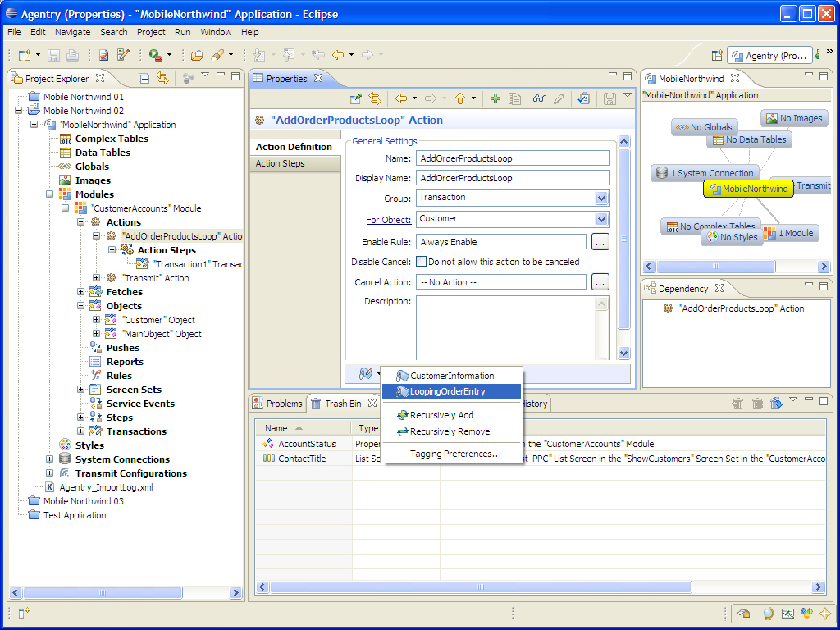
Task: Switch to the Problems tab
Action: coord(277,404)
